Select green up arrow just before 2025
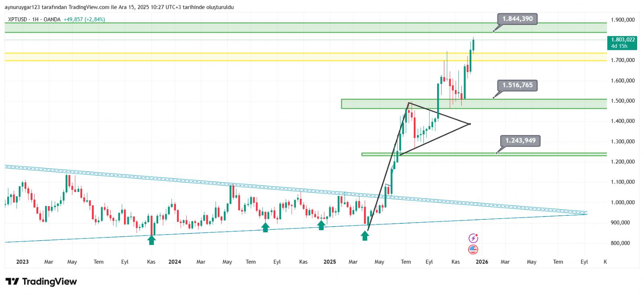This screenshot has height=295, width=644. click(x=321, y=225)
